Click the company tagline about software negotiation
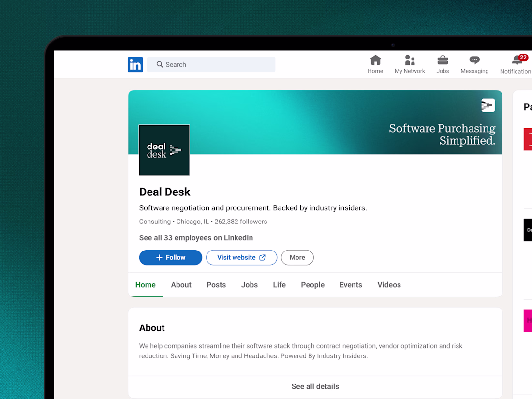The width and height of the screenshot is (532, 399). point(253,208)
